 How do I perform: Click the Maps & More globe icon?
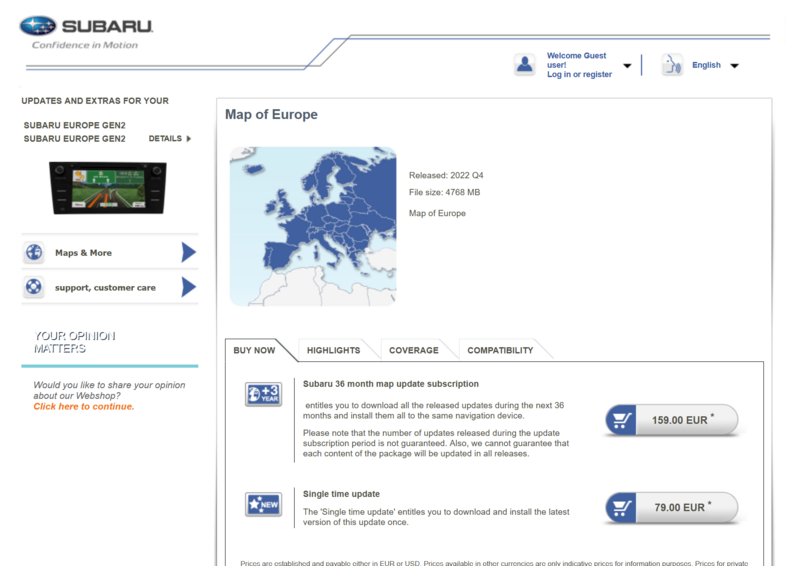[x=34, y=252]
